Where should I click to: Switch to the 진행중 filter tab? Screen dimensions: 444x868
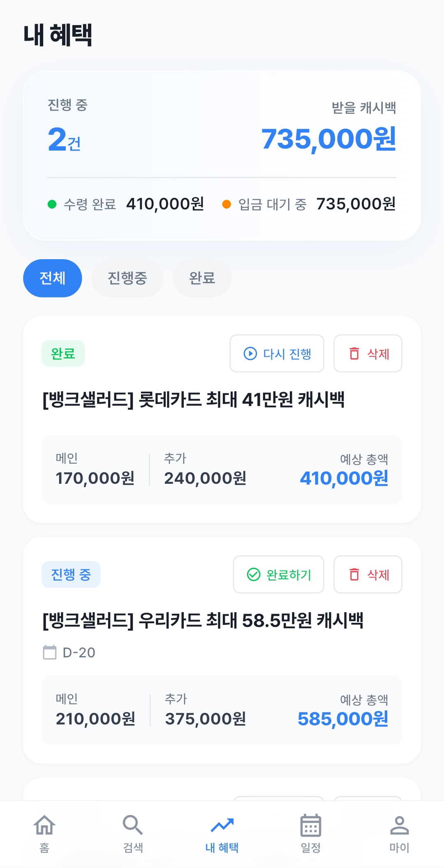(x=127, y=278)
